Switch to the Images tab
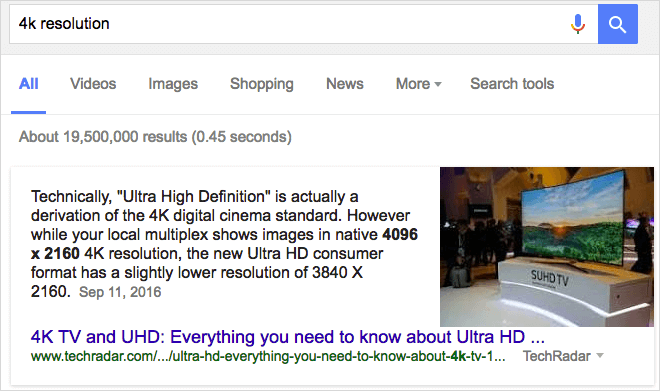Screen dimensions: 660x391 [173, 84]
